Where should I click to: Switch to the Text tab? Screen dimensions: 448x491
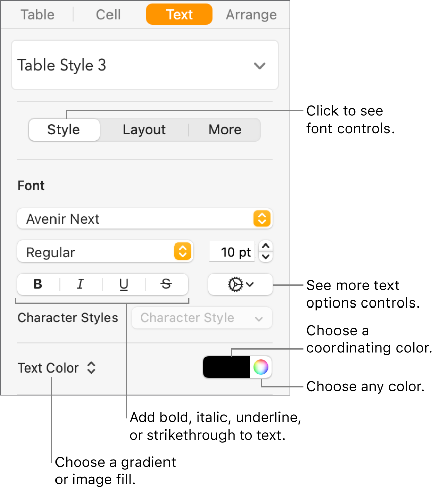(179, 15)
